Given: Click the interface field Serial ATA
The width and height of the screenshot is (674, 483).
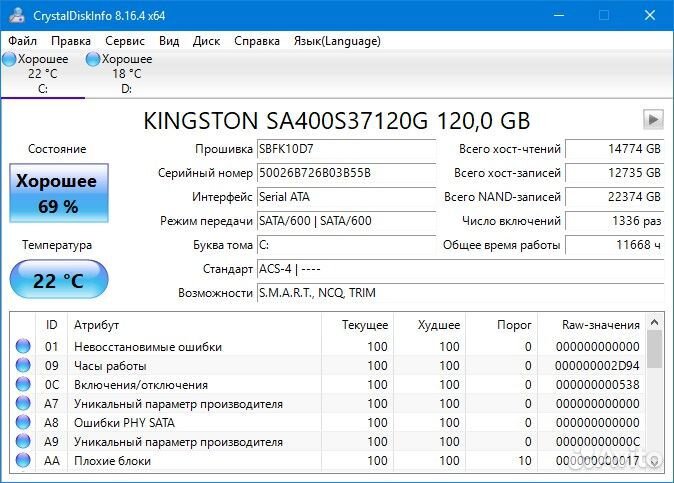Looking at the screenshot, I should click(346, 197).
